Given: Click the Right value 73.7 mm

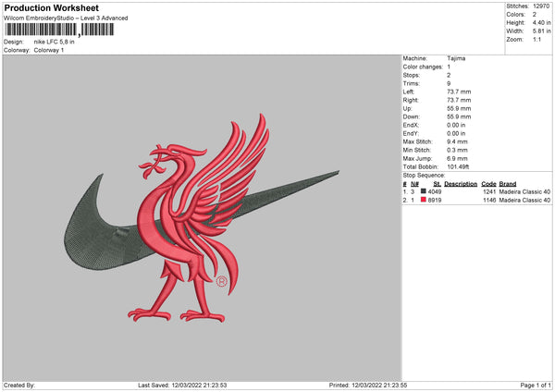Looking at the screenshot, I should (x=459, y=100).
